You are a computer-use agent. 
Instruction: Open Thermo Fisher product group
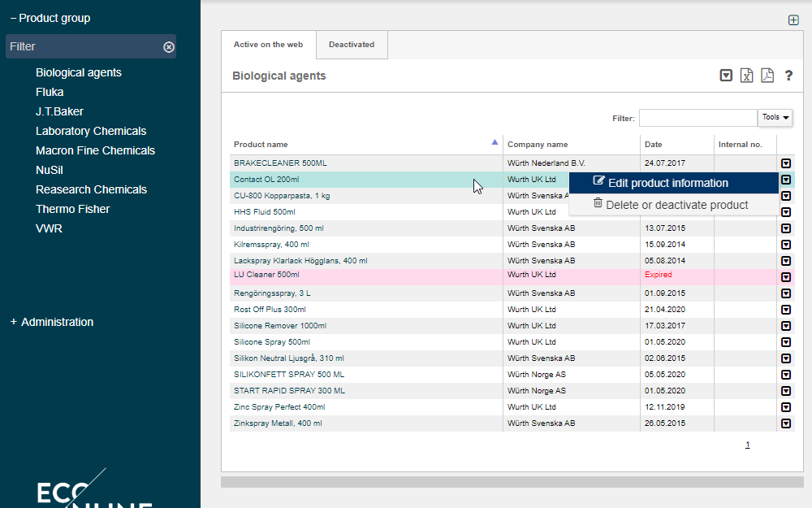(x=73, y=210)
